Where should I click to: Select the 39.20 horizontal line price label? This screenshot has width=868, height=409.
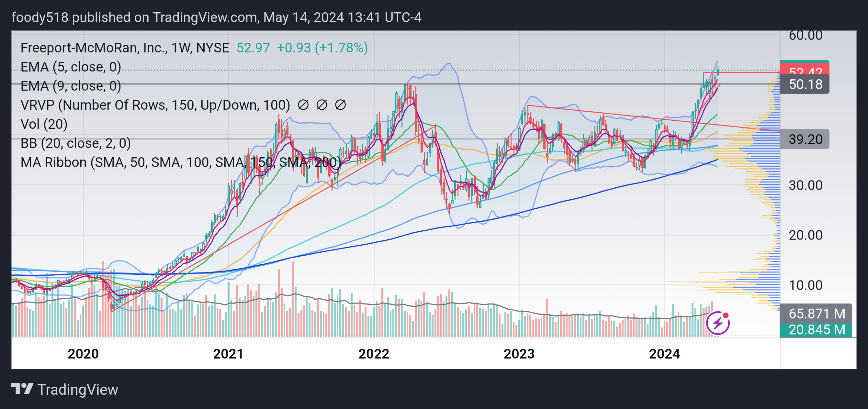pos(804,139)
